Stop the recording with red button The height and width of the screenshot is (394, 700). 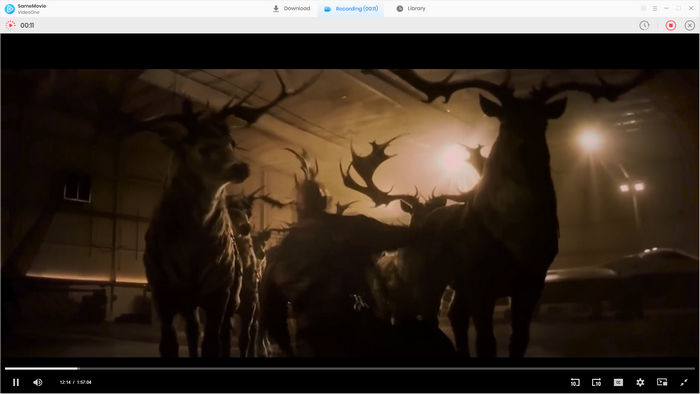[x=671, y=25]
